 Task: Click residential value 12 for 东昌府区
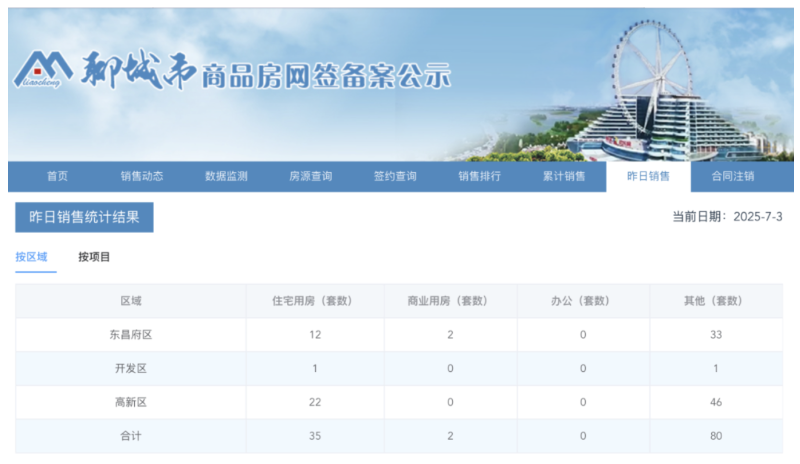click(315, 335)
